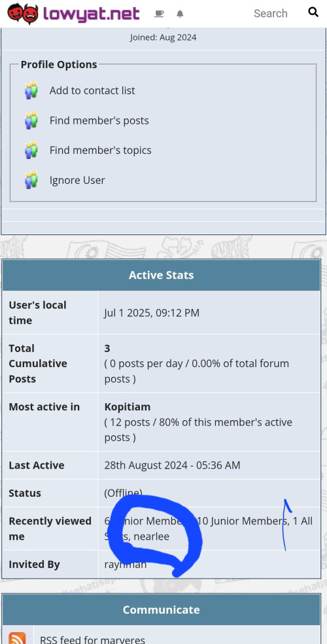The height and width of the screenshot is (644, 327).
Task: Click the Status label
Action: (25, 493)
